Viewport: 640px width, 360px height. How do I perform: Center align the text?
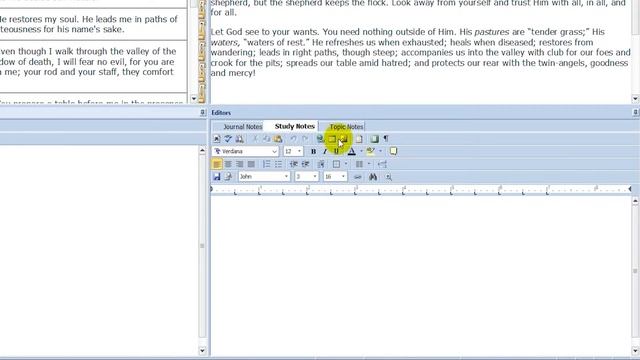click(x=228, y=164)
